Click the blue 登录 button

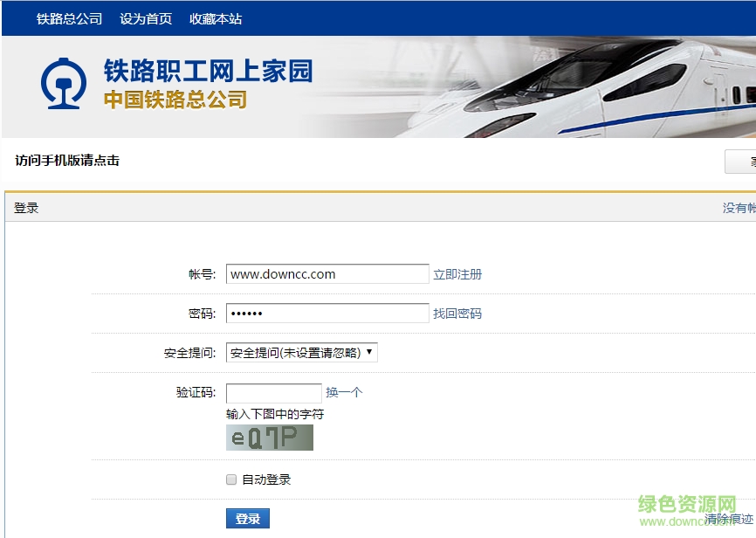point(248,519)
